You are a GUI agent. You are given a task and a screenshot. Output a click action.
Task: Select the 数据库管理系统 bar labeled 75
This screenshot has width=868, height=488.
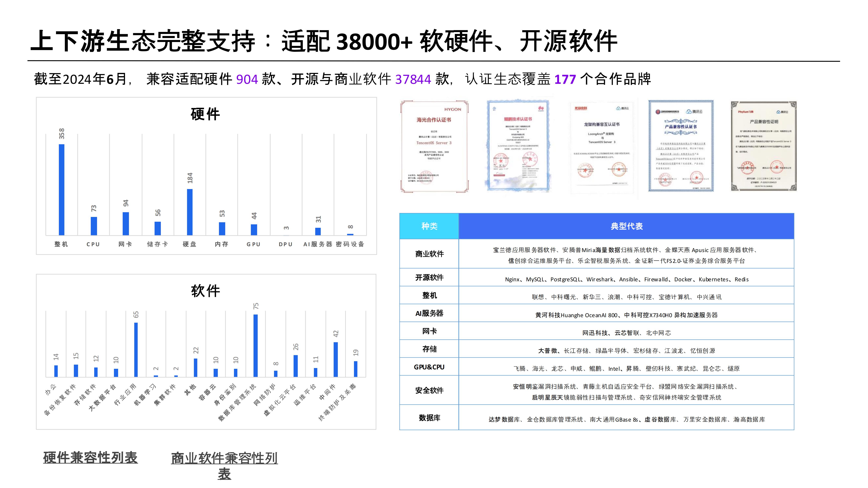pos(255,345)
